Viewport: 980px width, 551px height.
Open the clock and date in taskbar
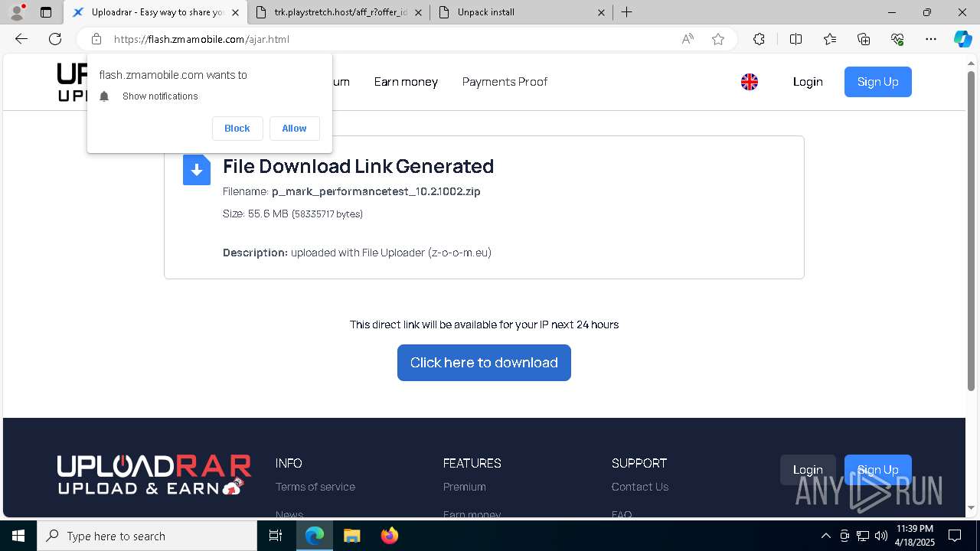coord(915,536)
